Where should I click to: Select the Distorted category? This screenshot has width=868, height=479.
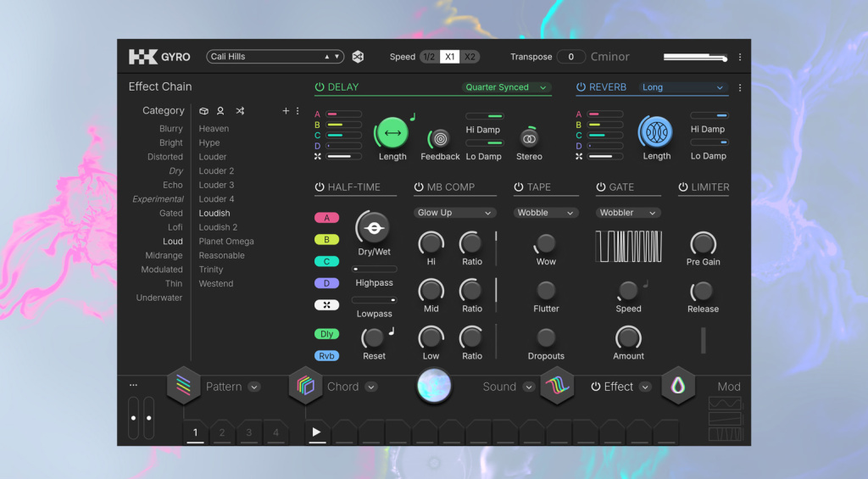click(165, 157)
